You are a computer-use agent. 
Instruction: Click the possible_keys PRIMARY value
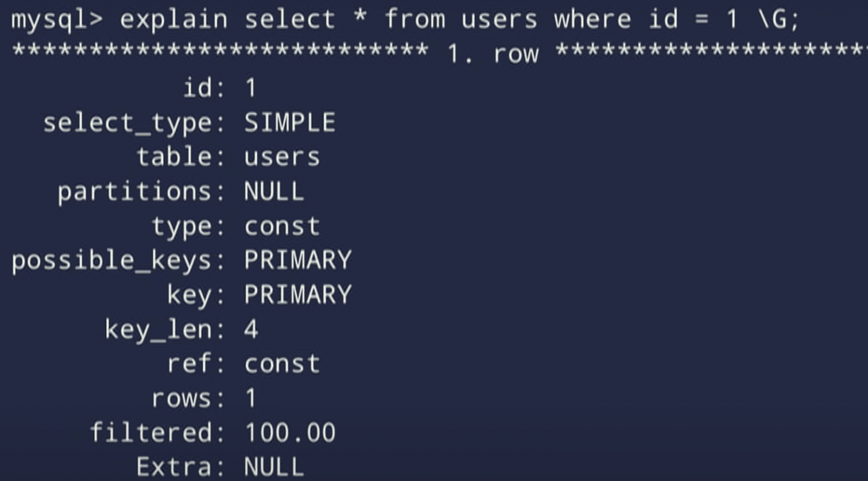(x=298, y=260)
